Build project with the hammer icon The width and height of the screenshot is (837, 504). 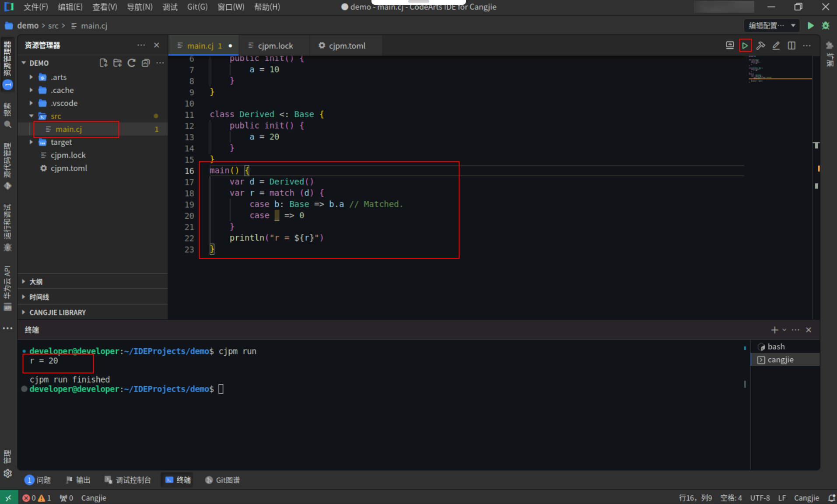(x=760, y=45)
